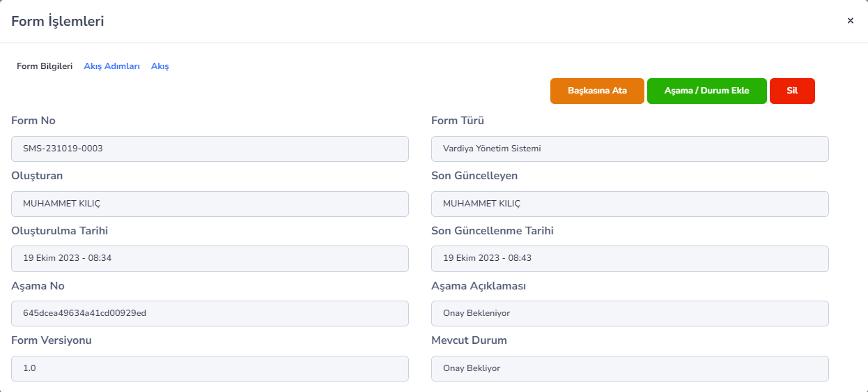868x392 pixels.
Task: Click the green Aşama / Durum Ekle button
Action: pos(707,91)
